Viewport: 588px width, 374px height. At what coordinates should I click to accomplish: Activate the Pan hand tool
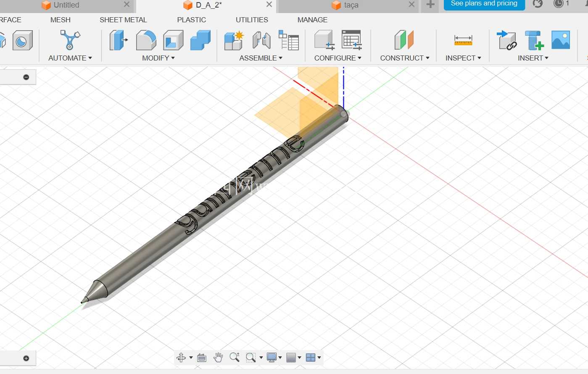pyautogui.click(x=218, y=358)
